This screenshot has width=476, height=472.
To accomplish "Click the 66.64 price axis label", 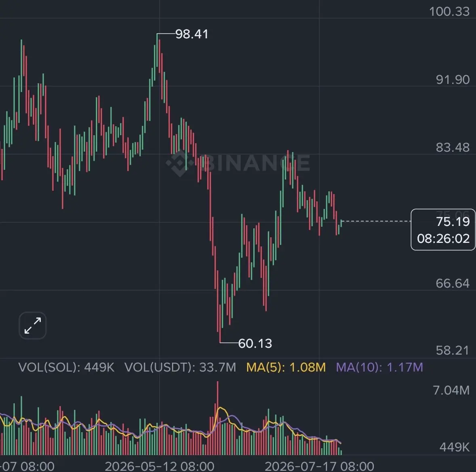I will tap(453, 283).
